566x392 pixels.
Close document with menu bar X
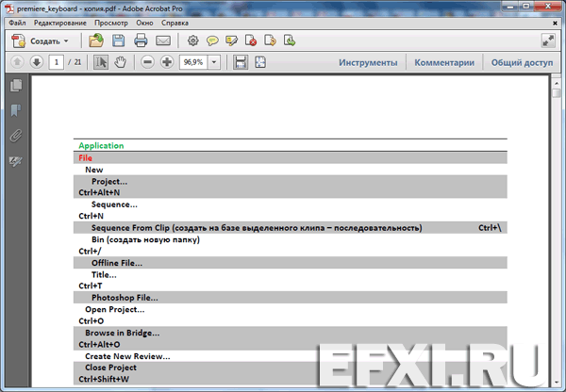(555, 23)
